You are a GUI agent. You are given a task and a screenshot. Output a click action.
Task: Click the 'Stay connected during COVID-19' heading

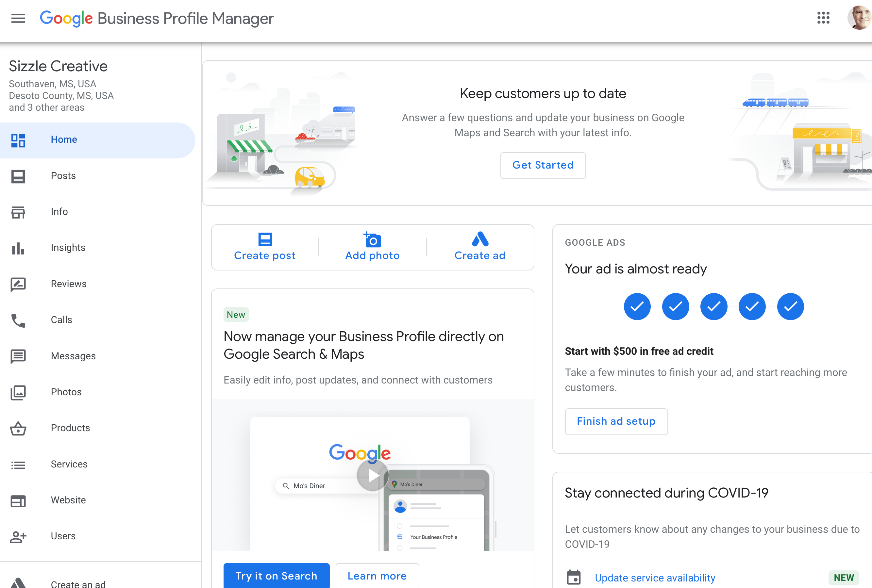(666, 493)
